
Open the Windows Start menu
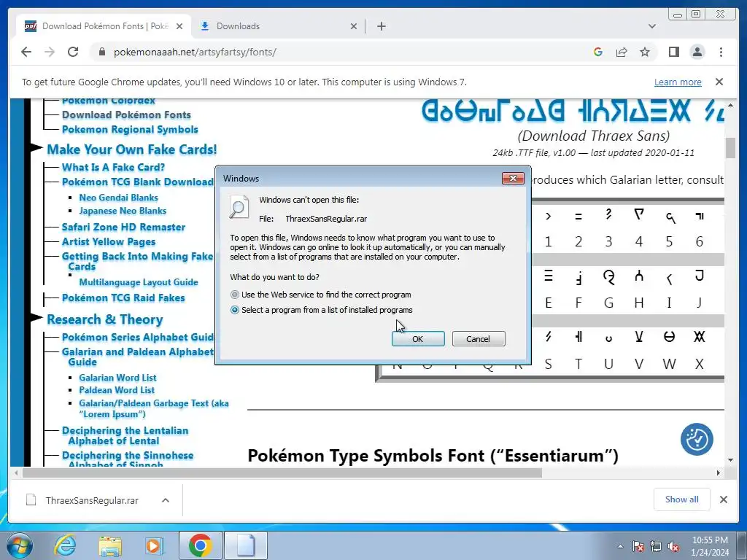point(19,545)
